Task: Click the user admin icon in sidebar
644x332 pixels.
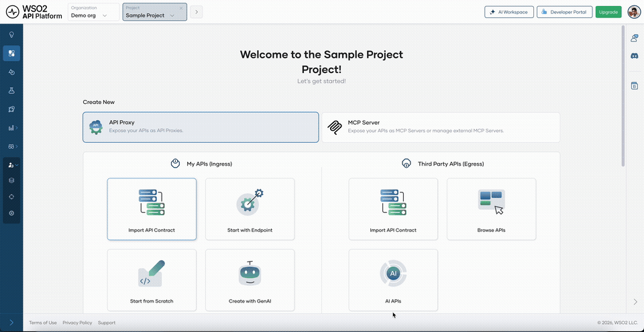Action: tap(11, 165)
